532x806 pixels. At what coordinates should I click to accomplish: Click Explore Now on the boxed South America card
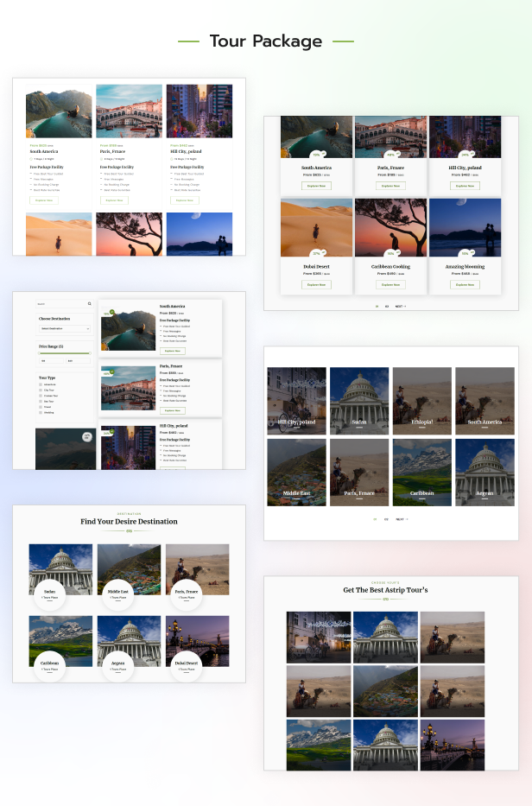point(316,186)
